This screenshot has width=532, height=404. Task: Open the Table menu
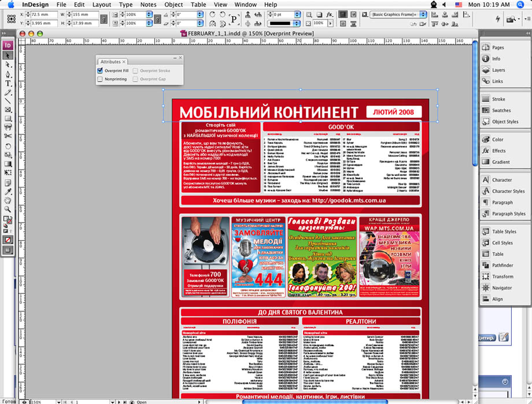(x=198, y=5)
